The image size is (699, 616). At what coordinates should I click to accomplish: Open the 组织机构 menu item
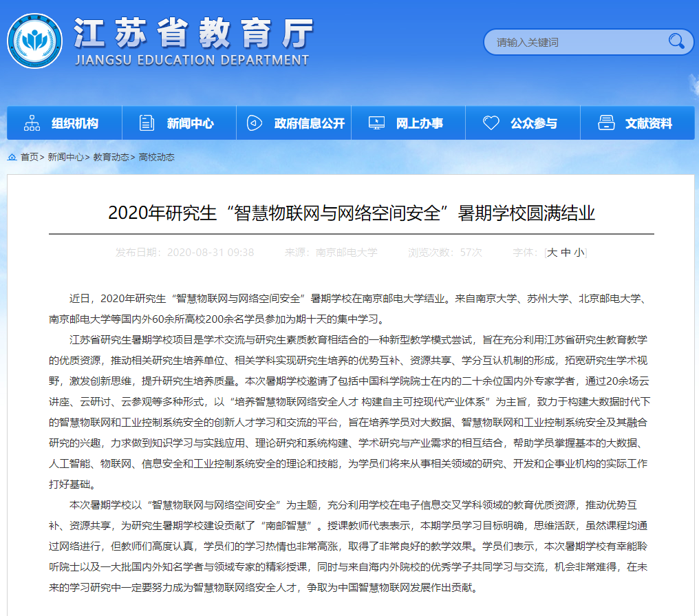(75, 124)
